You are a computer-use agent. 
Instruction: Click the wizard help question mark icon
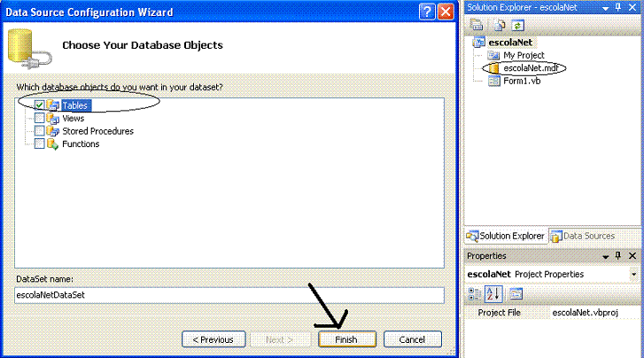427,12
